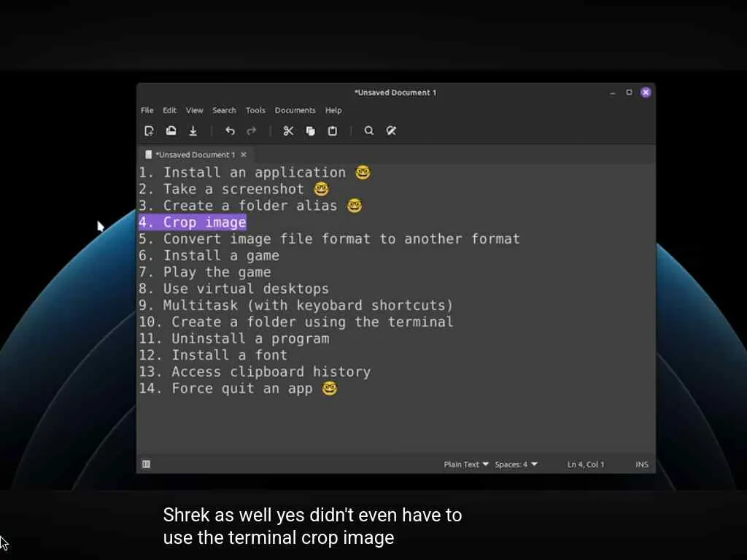Screen dimensions: 747x560
Task: Click the line '9. Multitask (with keyobard shortcuts)'
Action: click(296, 306)
